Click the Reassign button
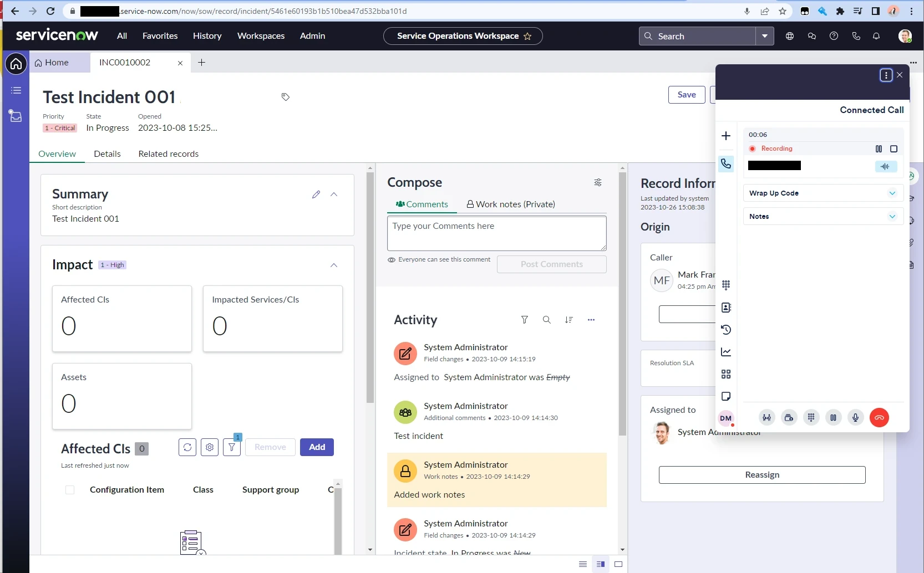Image resolution: width=924 pixels, height=573 pixels. pos(761,475)
